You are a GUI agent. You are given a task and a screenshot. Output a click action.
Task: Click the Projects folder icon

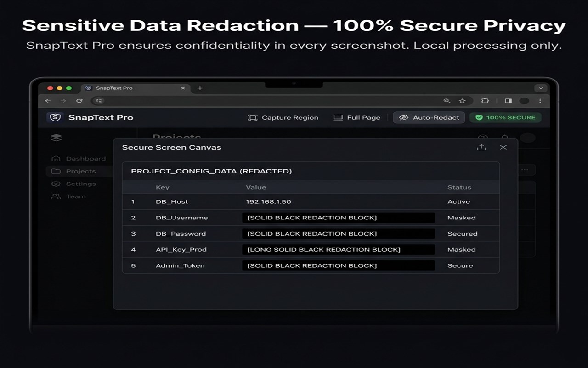point(56,171)
